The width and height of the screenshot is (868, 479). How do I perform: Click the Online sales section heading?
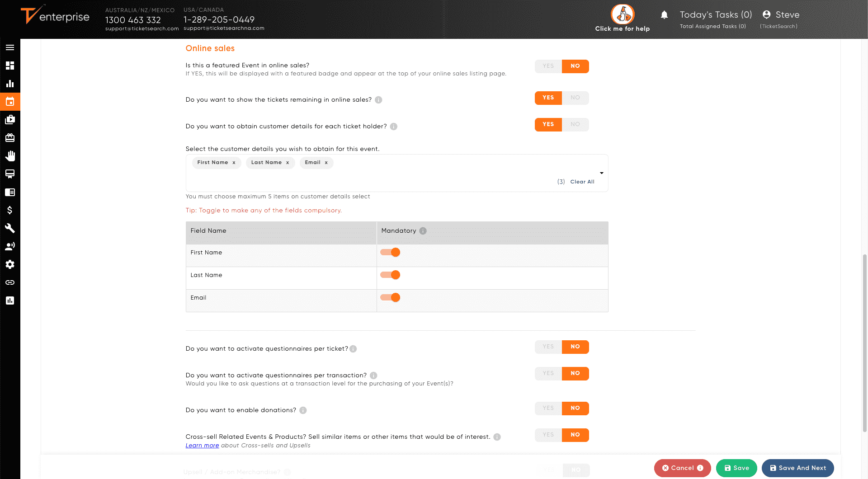pyautogui.click(x=210, y=48)
